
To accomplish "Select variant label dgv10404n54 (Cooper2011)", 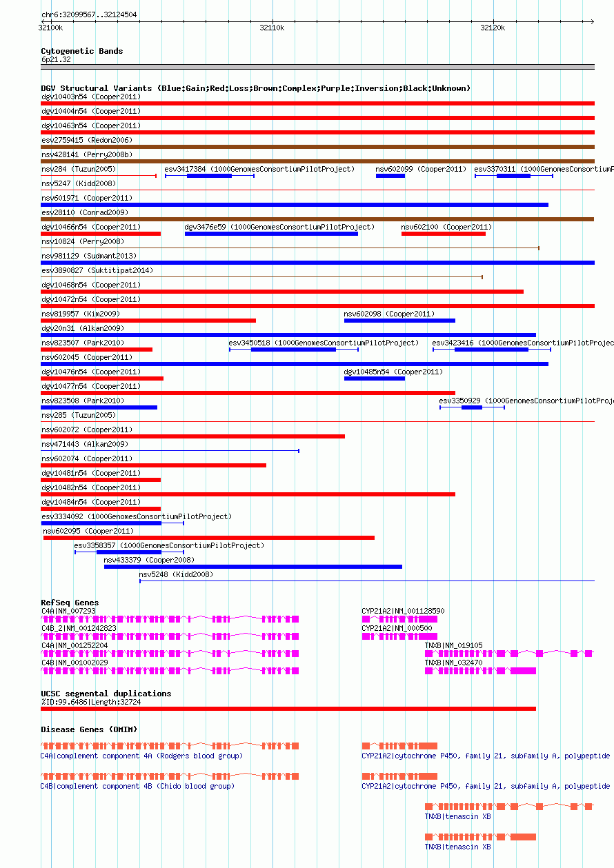I will coord(91,111).
